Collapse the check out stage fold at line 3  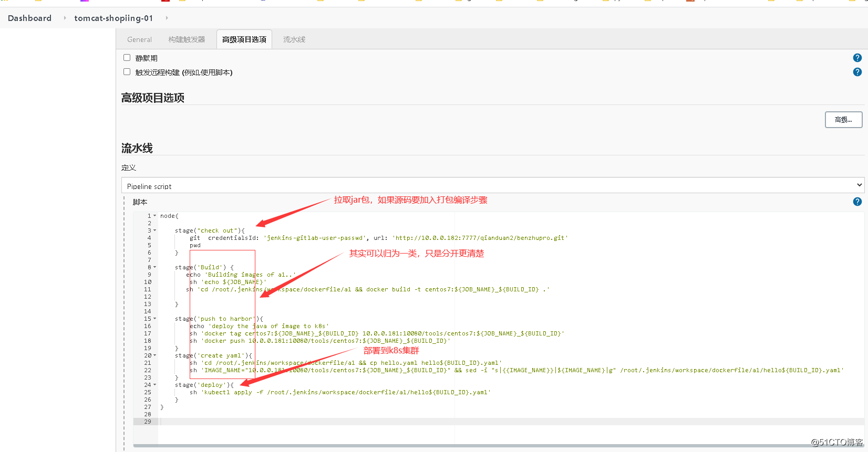[154, 230]
